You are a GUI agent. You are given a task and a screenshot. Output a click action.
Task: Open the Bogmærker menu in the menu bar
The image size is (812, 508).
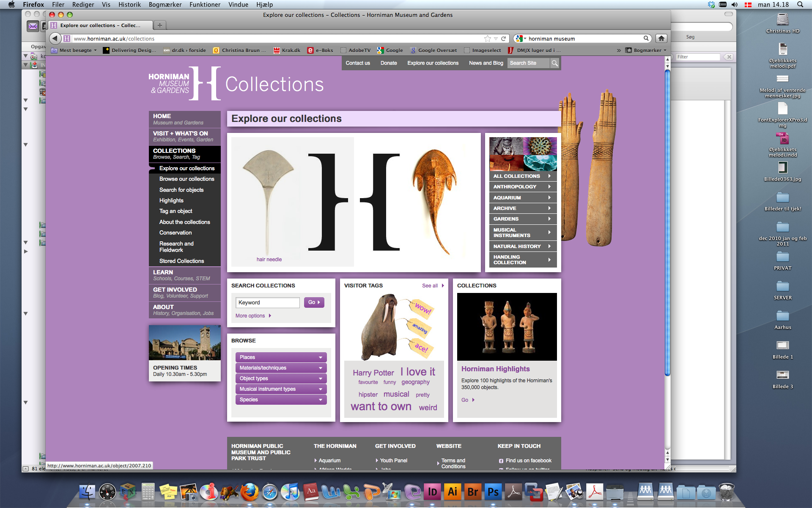click(x=165, y=4)
